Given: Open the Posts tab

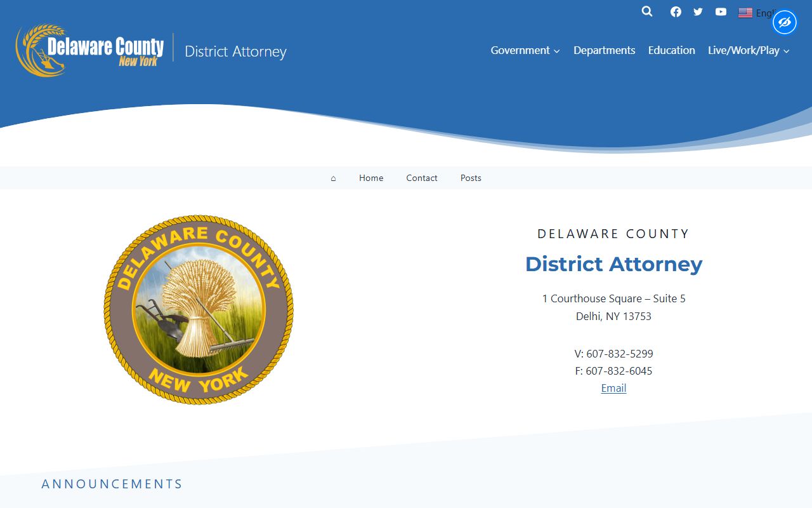Looking at the screenshot, I should [471, 178].
